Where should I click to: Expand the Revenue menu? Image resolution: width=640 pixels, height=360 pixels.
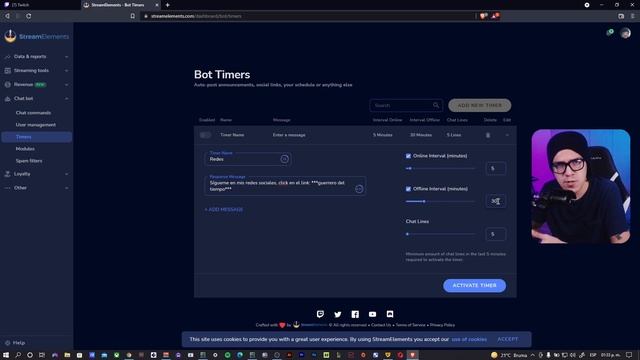coord(36,84)
